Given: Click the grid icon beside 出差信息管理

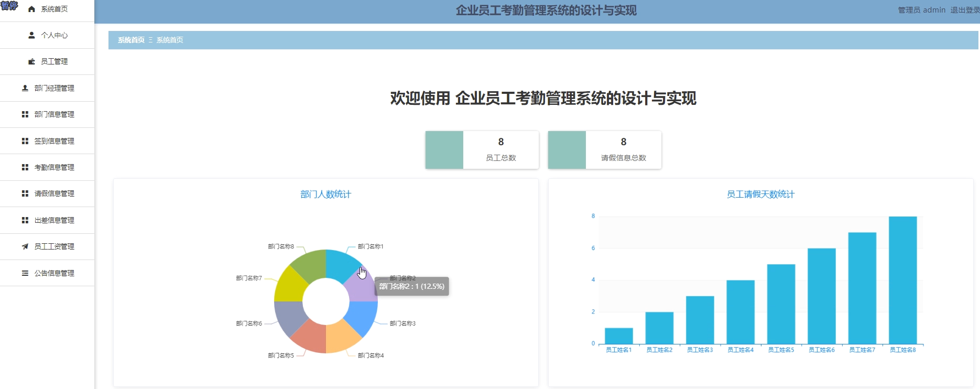Looking at the screenshot, I should (x=25, y=220).
